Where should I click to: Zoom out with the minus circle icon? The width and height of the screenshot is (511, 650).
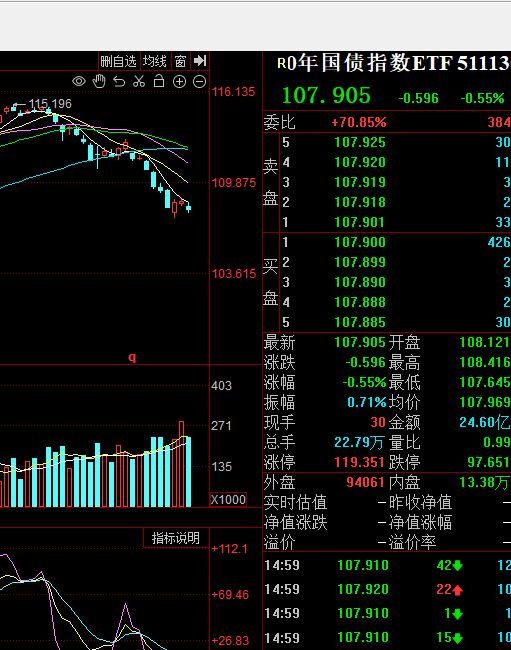coord(199,82)
